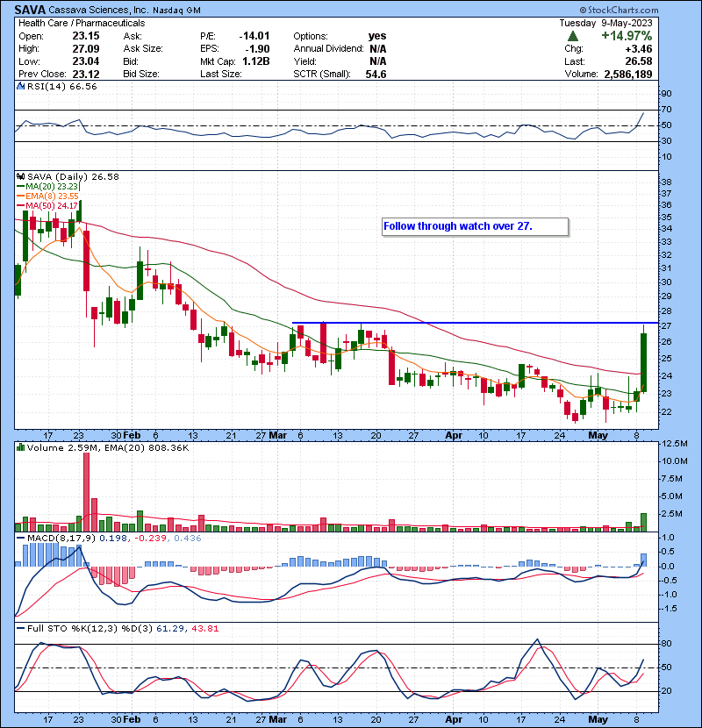Click the tallest red volume spike bar

tap(86, 492)
